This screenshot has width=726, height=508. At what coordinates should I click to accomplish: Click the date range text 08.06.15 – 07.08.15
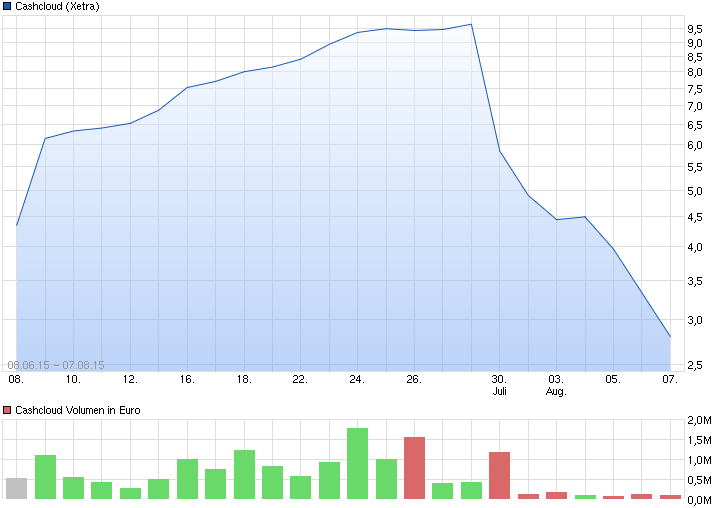56,365
